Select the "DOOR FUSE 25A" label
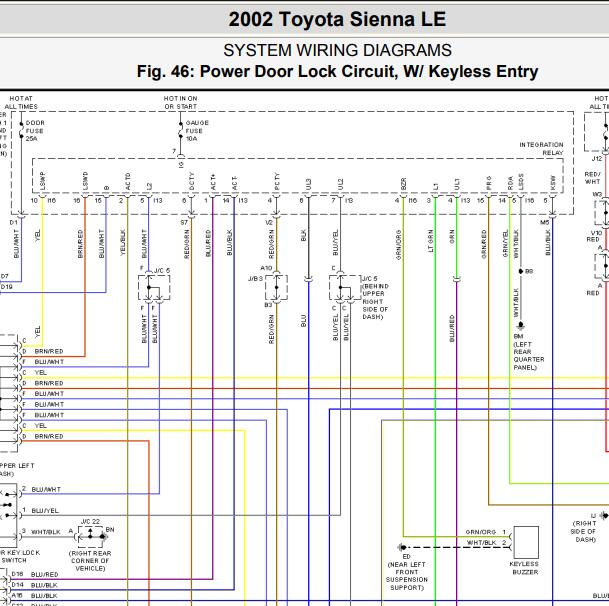The height and width of the screenshot is (606, 609). tap(35, 131)
